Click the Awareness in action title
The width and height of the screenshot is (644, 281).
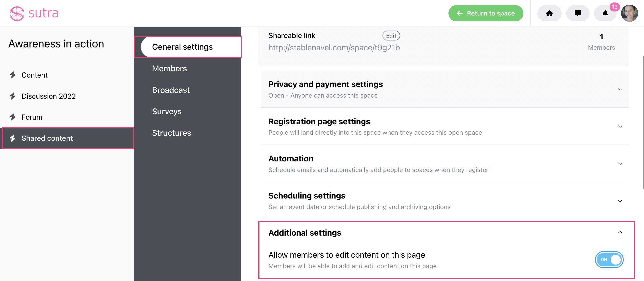coord(56,44)
